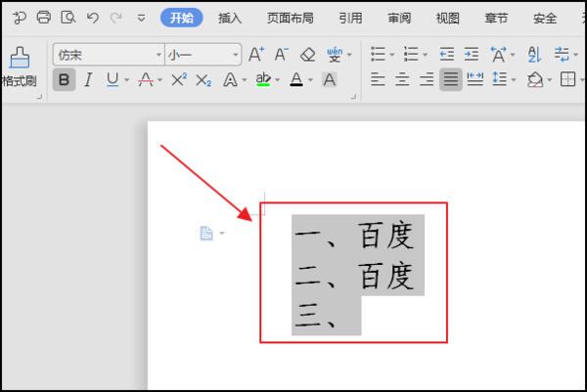Open the 引用 tab
Image resolution: width=587 pixels, height=392 pixels.
pyautogui.click(x=351, y=18)
